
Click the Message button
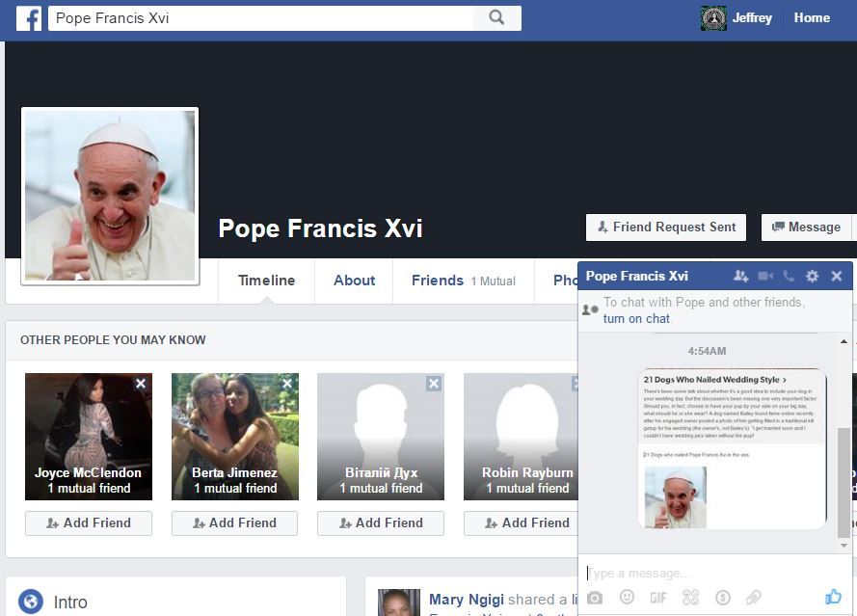tap(806, 228)
